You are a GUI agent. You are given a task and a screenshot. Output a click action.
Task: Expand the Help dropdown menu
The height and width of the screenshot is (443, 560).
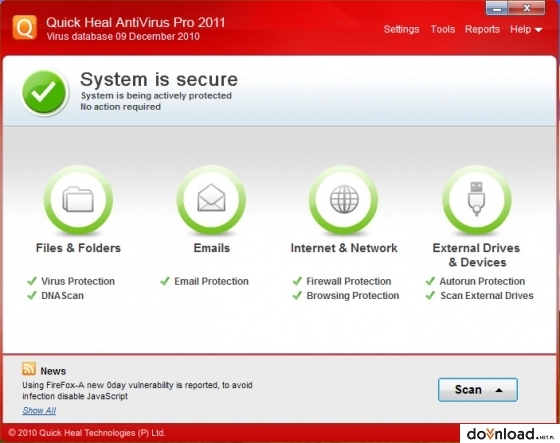pos(526,29)
